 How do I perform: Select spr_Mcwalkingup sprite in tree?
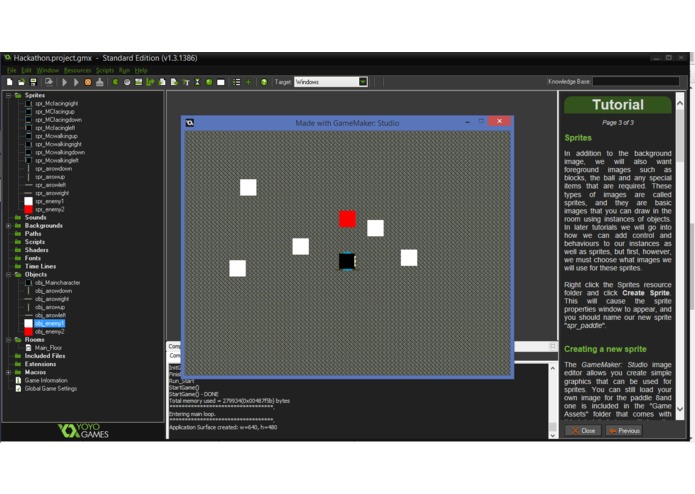click(56, 136)
